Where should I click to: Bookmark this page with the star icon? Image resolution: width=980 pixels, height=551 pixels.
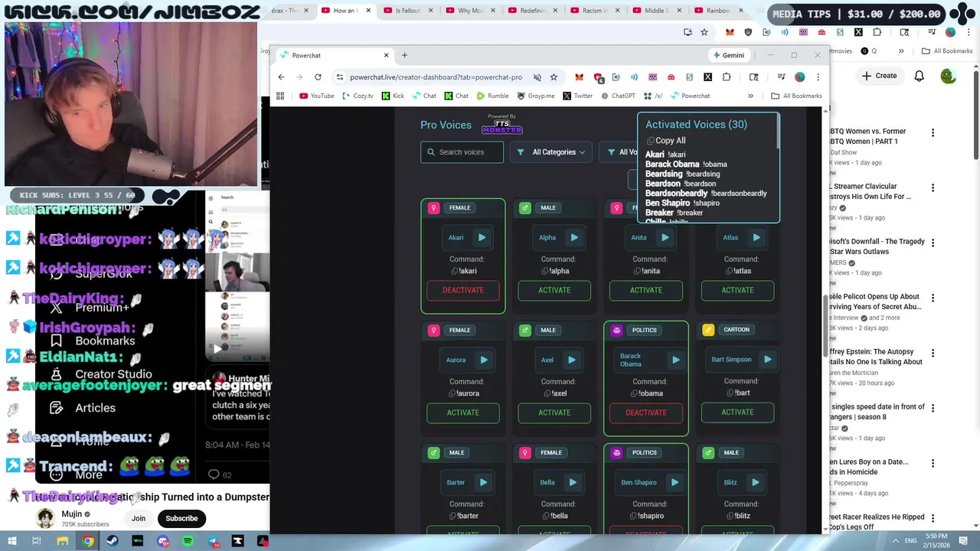[554, 77]
